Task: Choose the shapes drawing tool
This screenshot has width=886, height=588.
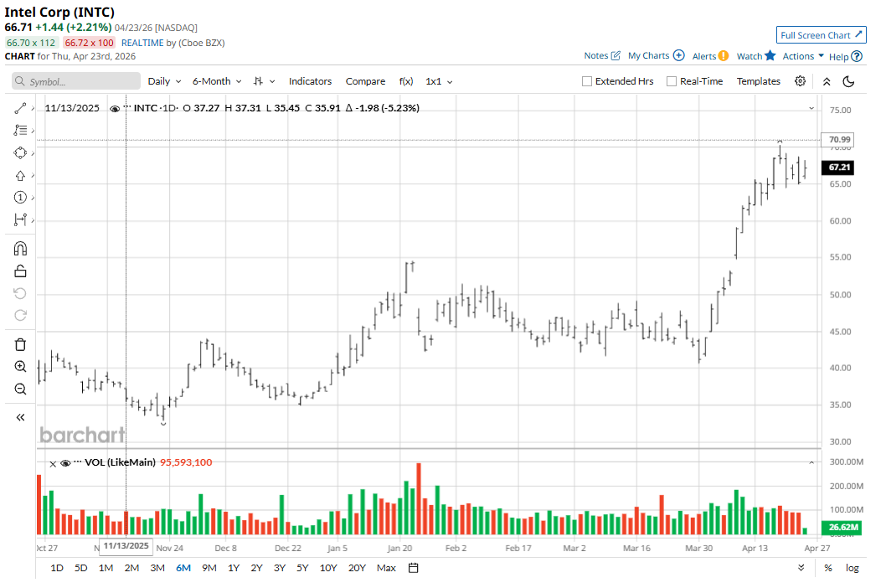Action: click(x=20, y=153)
